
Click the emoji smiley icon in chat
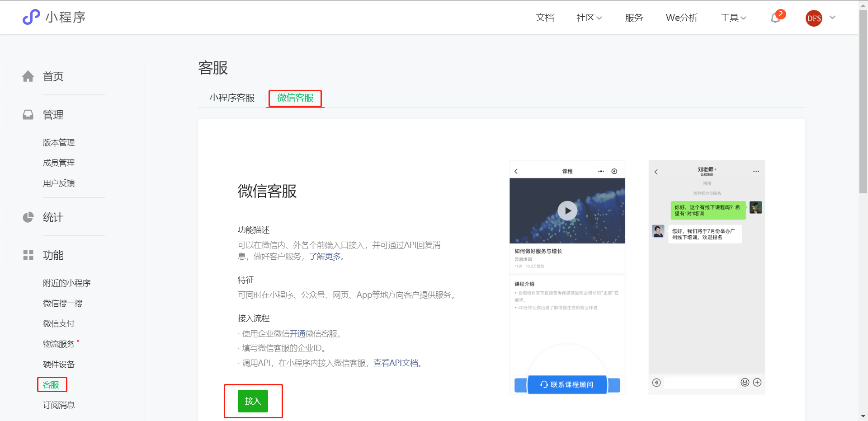pyautogui.click(x=745, y=383)
